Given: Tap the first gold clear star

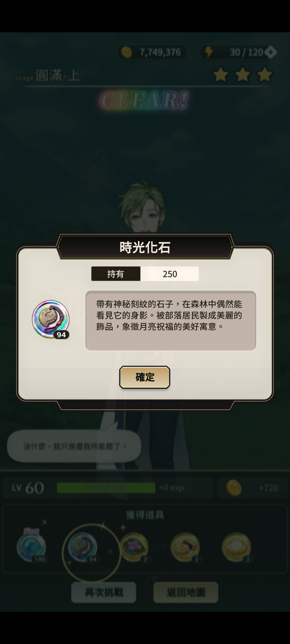Looking at the screenshot, I should (x=221, y=75).
